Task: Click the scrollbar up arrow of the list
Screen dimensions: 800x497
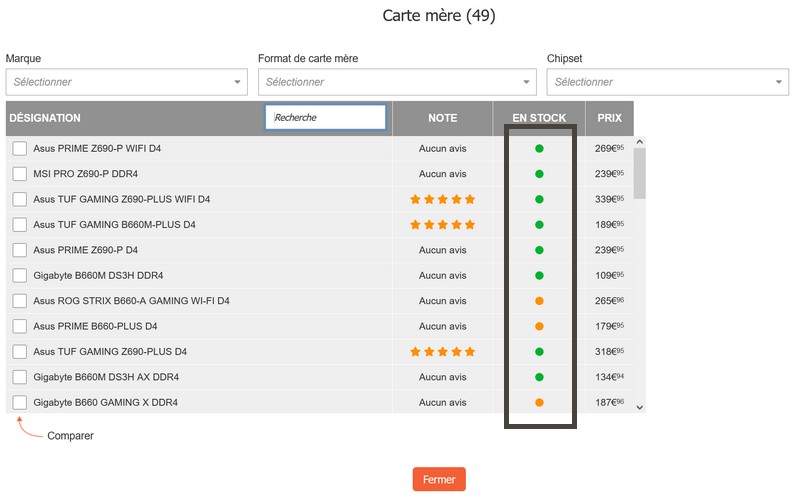Action: (640, 142)
